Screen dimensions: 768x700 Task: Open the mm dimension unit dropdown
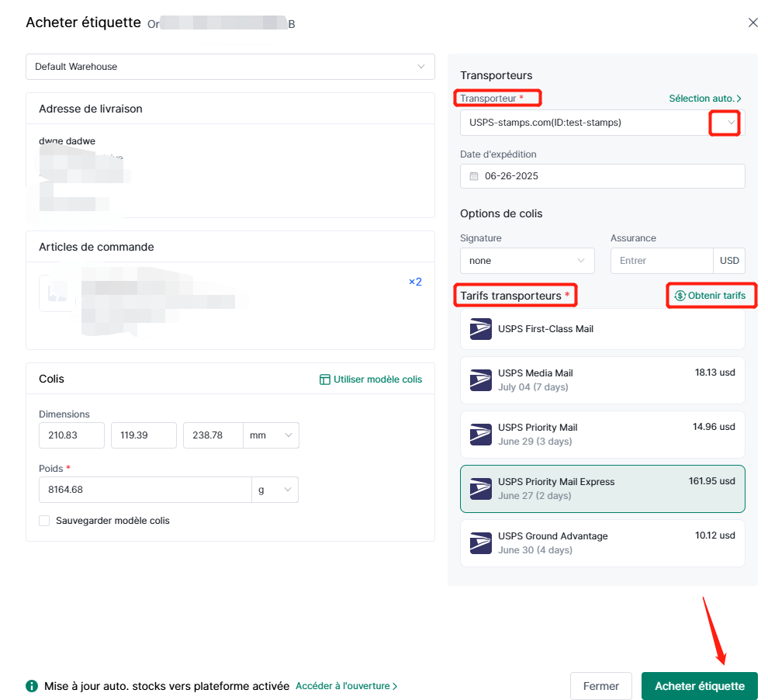point(271,435)
